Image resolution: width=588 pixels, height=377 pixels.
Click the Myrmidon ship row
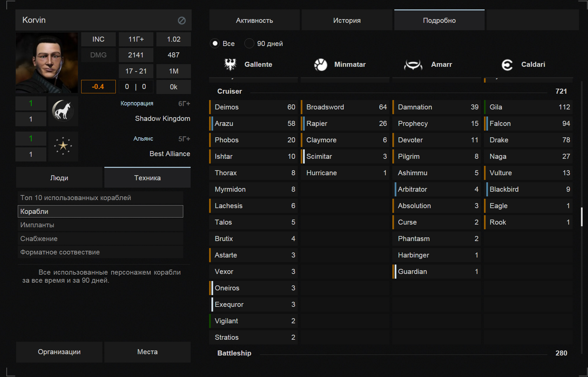pyautogui.click(x=253, y=189)
